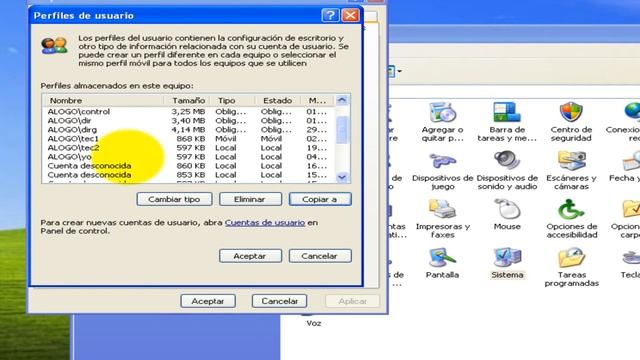Select the ALOGO\dir profile row
The height and width of the screenshot is (360, 640).
[188, 120]
